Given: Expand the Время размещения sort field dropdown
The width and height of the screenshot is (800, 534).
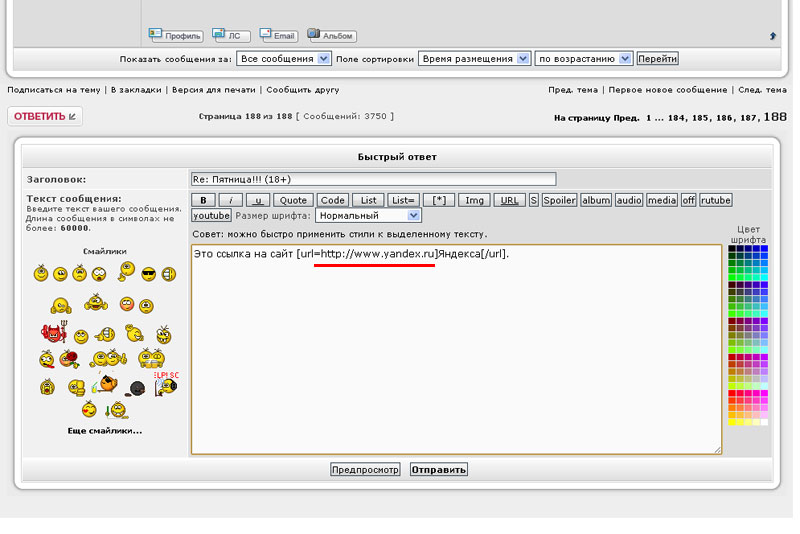Looking at the screenshot, I should [x=474, y=59].
